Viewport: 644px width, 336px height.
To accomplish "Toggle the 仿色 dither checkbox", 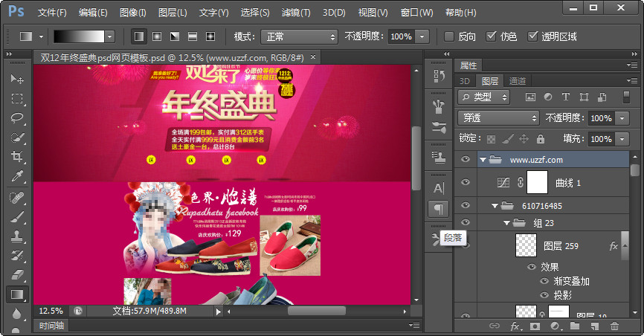I will [491, 36].
